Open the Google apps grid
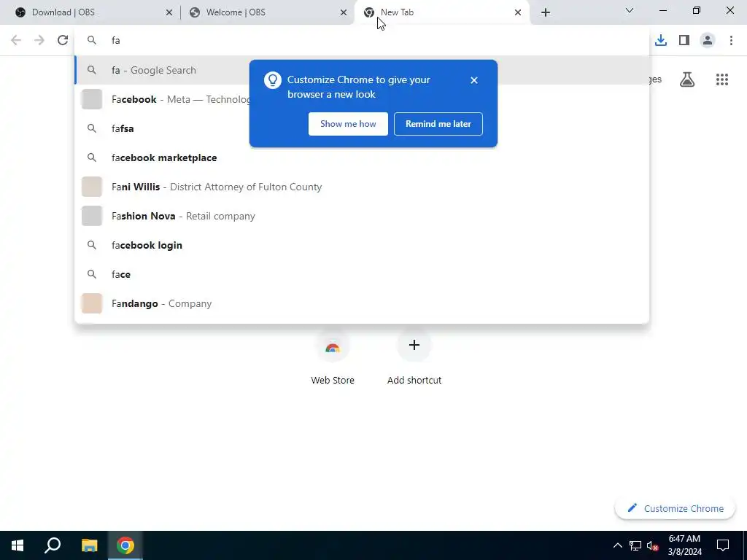Screen dimensions: 747x560 (722, 79)
